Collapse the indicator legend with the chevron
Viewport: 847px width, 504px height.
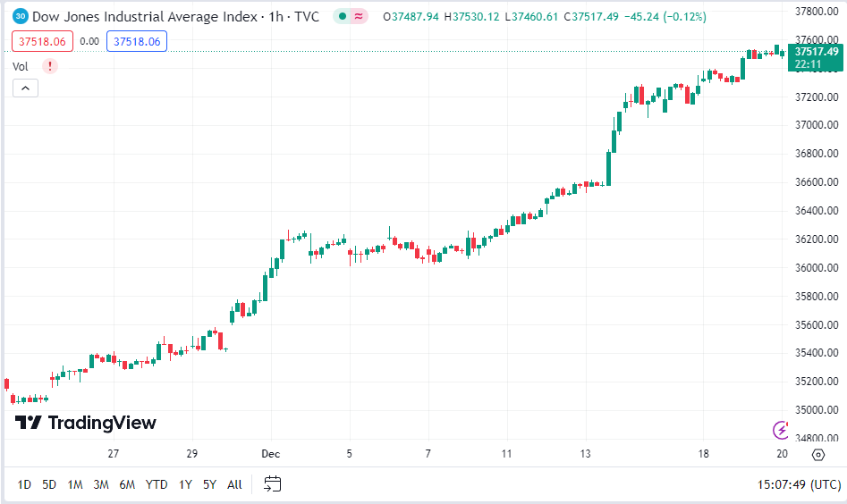25,88
